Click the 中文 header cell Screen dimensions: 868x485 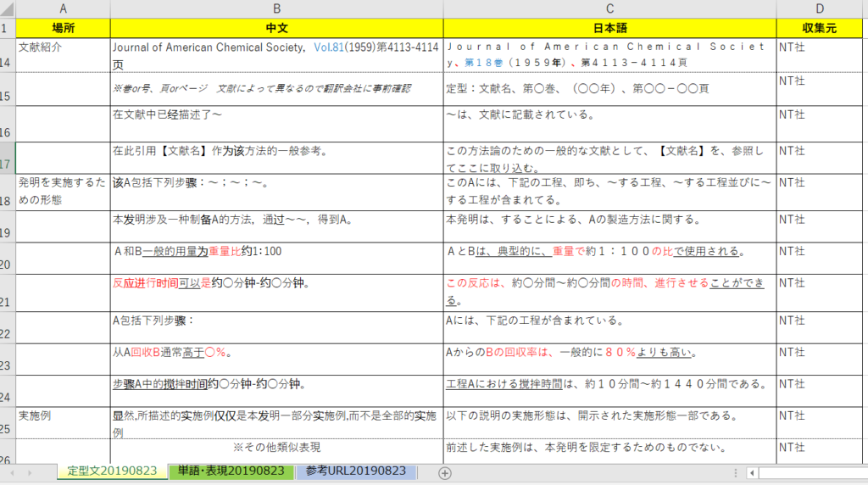[277, 28]
